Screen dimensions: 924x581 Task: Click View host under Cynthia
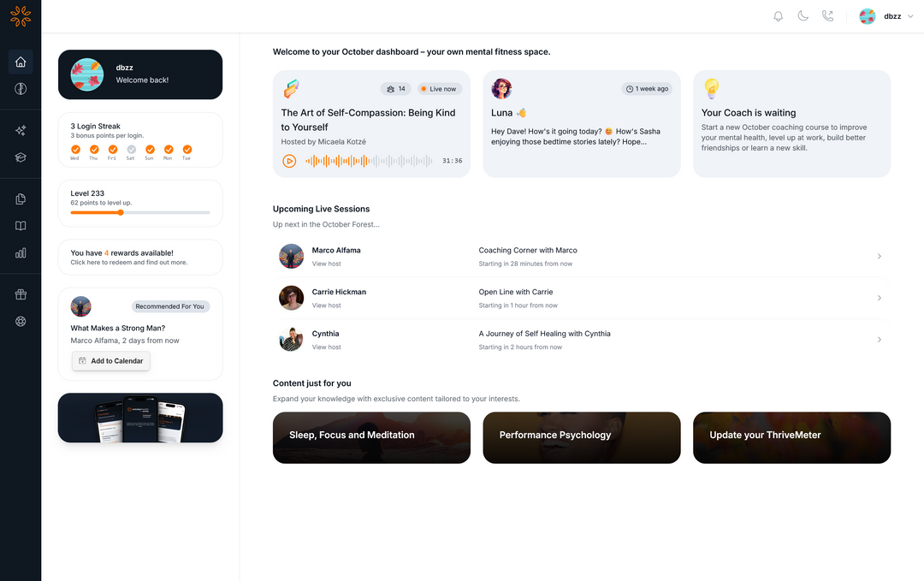click(x=326, y=347)
